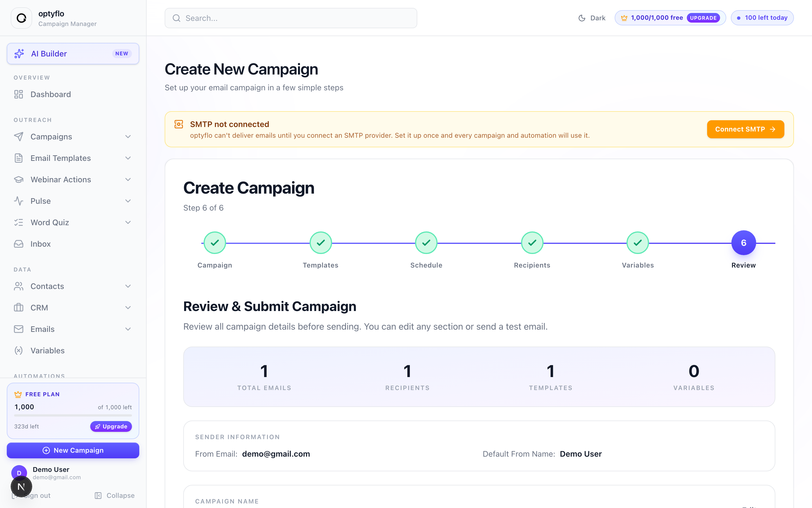Click the Free Plan crown icon
The height and width of the screenshot is (508, 812).
click(x=18, y=394)
